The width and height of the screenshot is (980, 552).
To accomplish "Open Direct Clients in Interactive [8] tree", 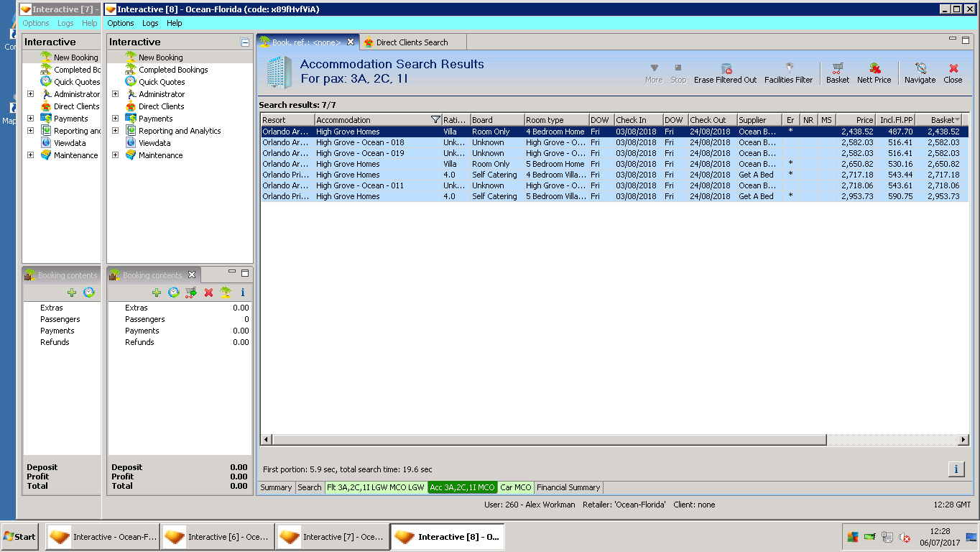I will (x=161, y=106).
